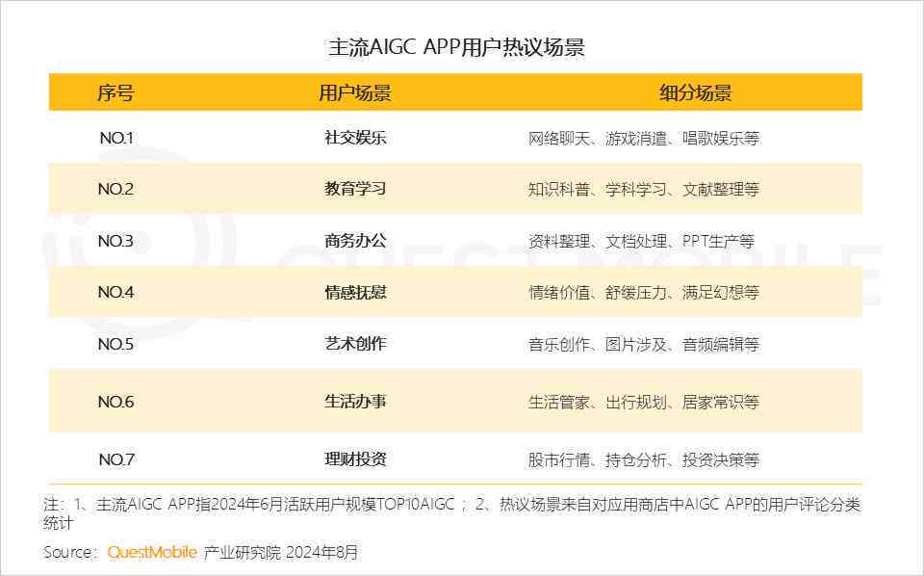Viewport: 924px width, 576px height.
Task: Select the NO.5 cell
Action: click(115, 344)
